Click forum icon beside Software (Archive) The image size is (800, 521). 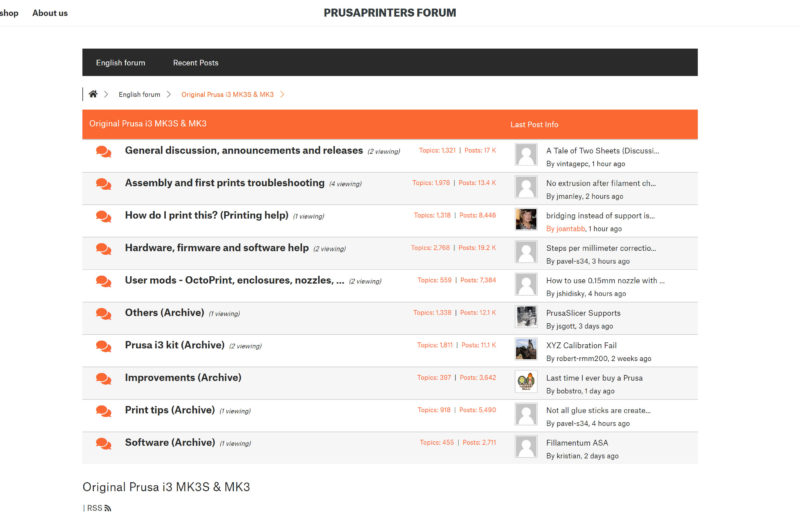pos(104,443)
